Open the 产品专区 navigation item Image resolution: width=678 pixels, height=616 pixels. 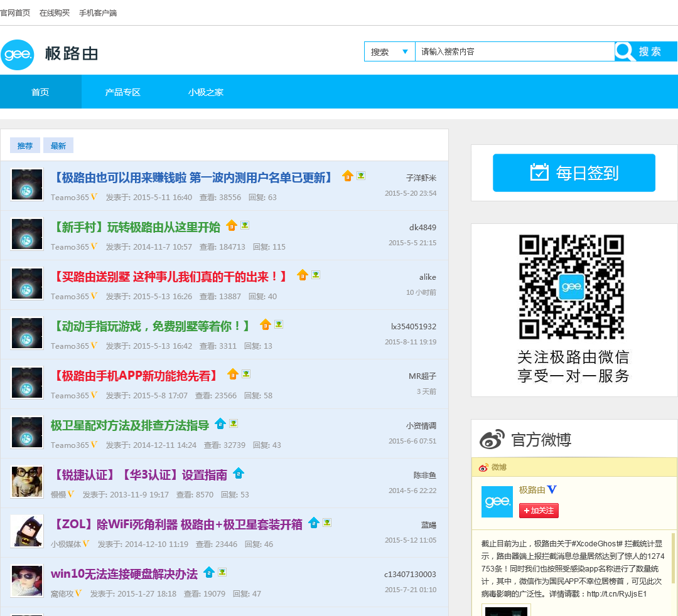tap(123, 92)
